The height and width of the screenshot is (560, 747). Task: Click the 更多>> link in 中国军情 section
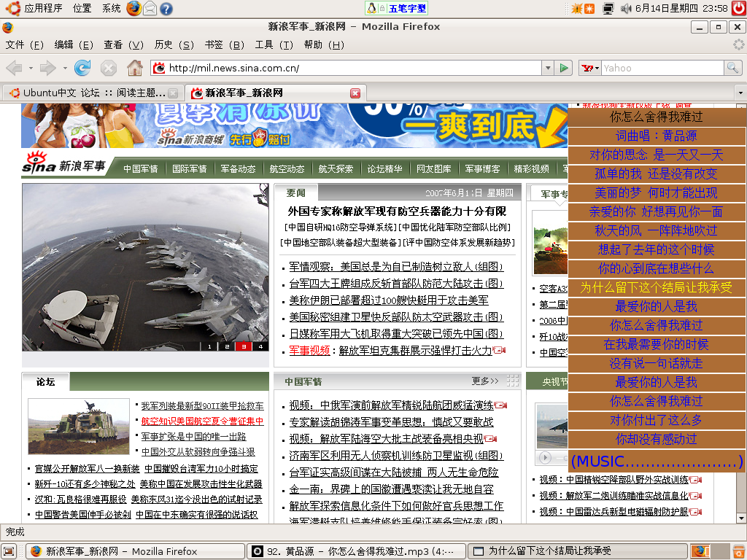tap(485, 381)
